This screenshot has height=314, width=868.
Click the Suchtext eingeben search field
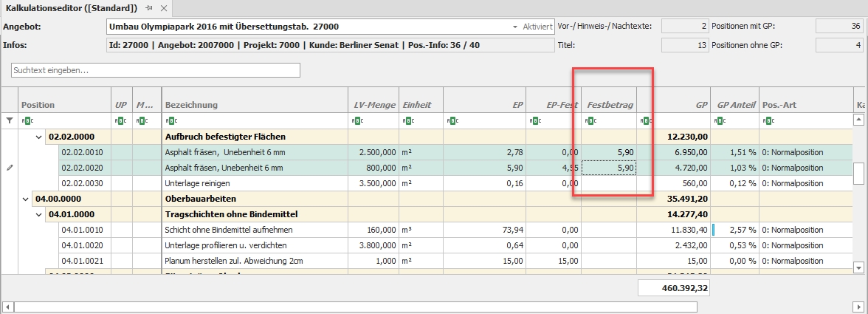(x=156, y=70)
